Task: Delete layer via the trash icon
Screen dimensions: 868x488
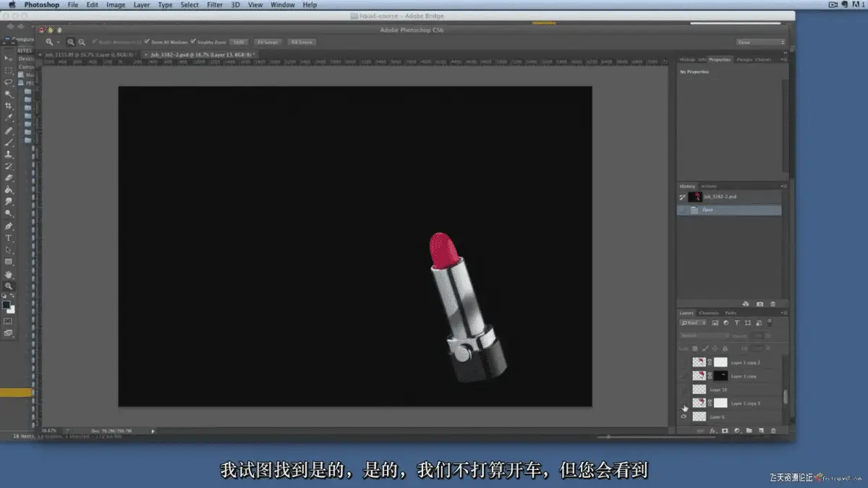Action: click(773, 430)
